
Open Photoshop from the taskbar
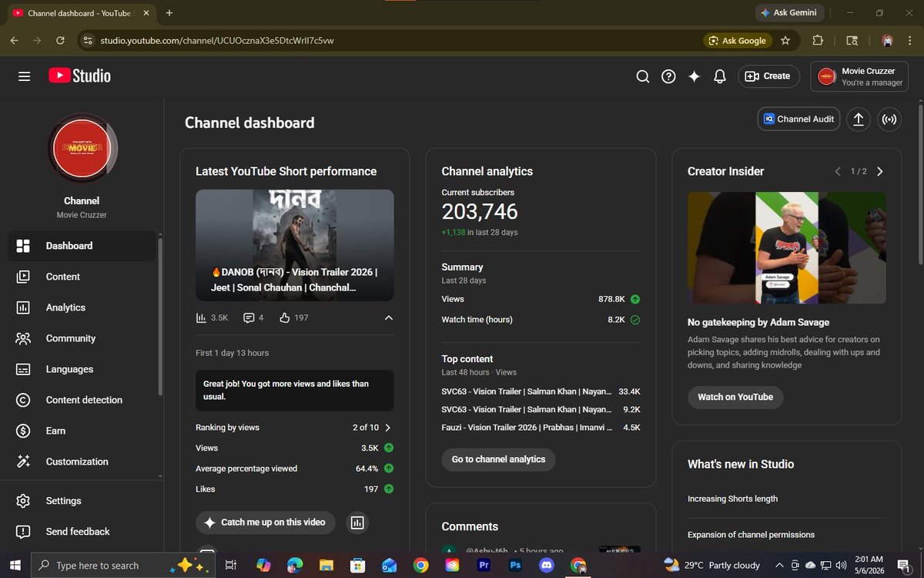click(515, 565)
